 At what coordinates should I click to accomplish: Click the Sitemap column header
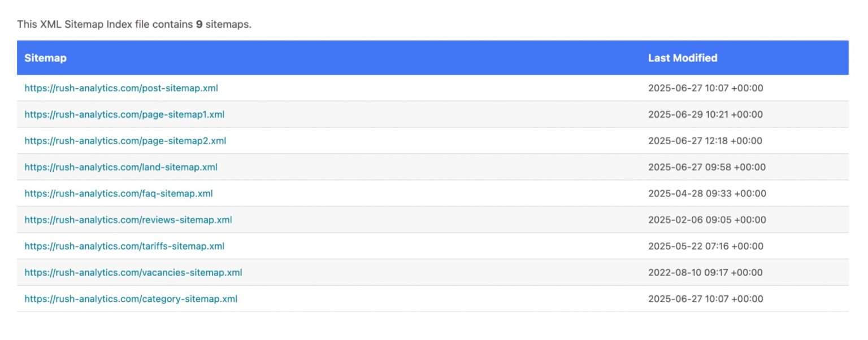[45, 58]
